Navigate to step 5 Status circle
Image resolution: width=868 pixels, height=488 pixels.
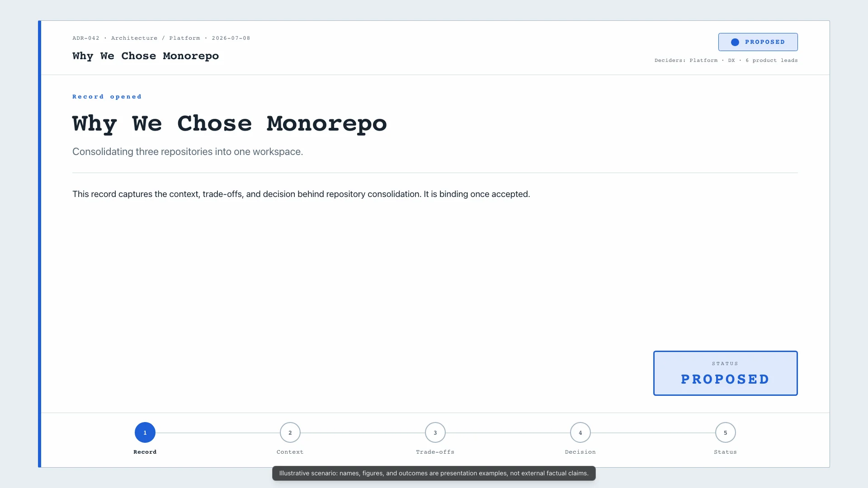click(726, 432)
